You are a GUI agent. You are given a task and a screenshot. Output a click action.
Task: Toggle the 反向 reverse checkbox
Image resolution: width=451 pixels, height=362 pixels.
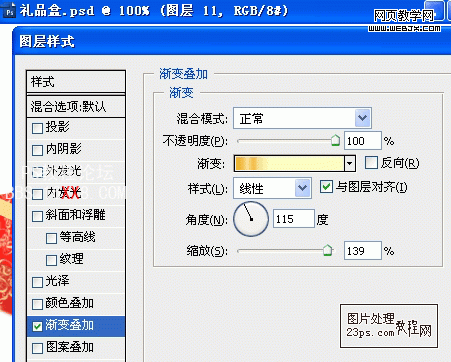point(371,163)
